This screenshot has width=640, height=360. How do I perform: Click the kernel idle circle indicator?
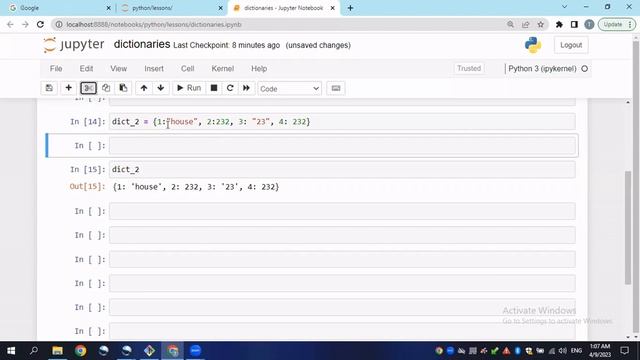coord(584,69)
